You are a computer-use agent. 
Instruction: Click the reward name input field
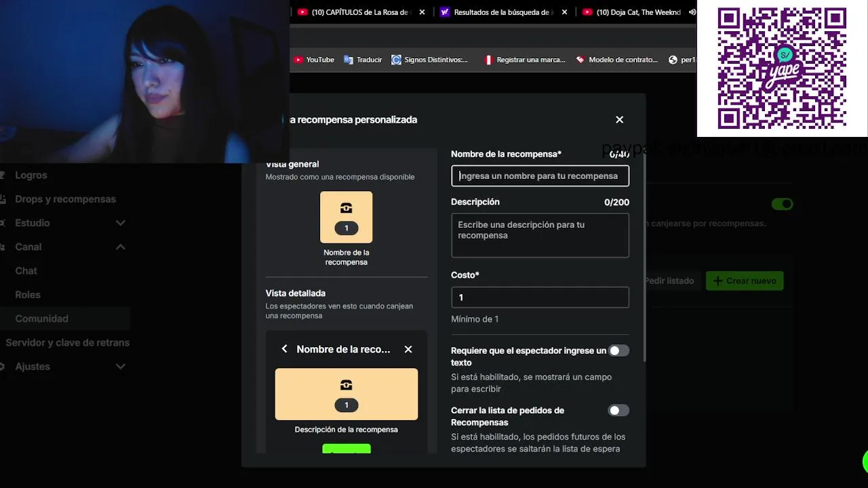(x=540, y=176)
